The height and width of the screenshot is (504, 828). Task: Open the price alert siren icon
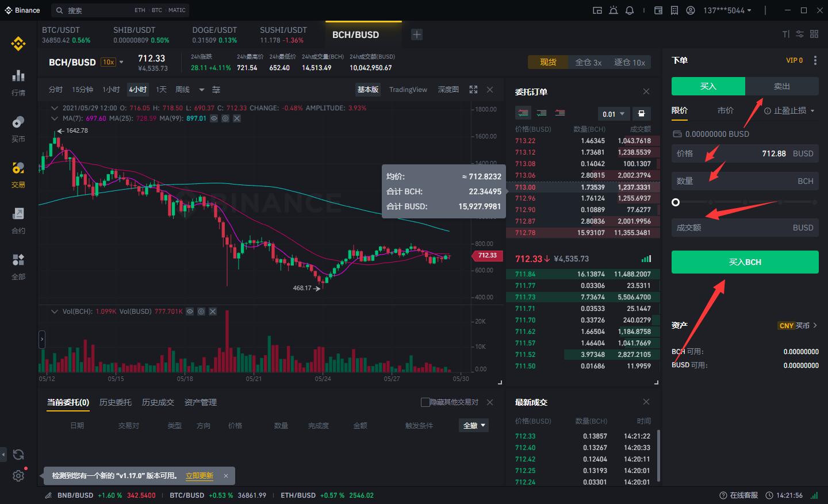tap(614, 10)
